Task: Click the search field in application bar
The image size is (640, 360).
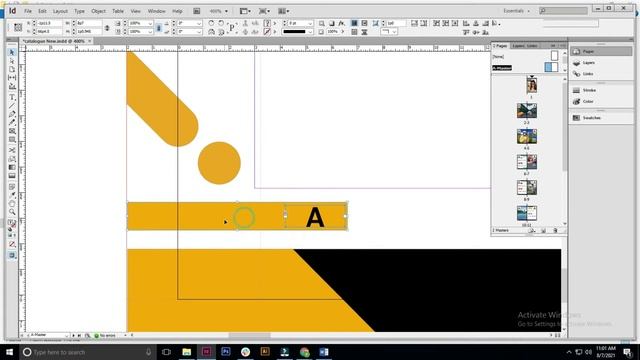Action: click(563, 11)
